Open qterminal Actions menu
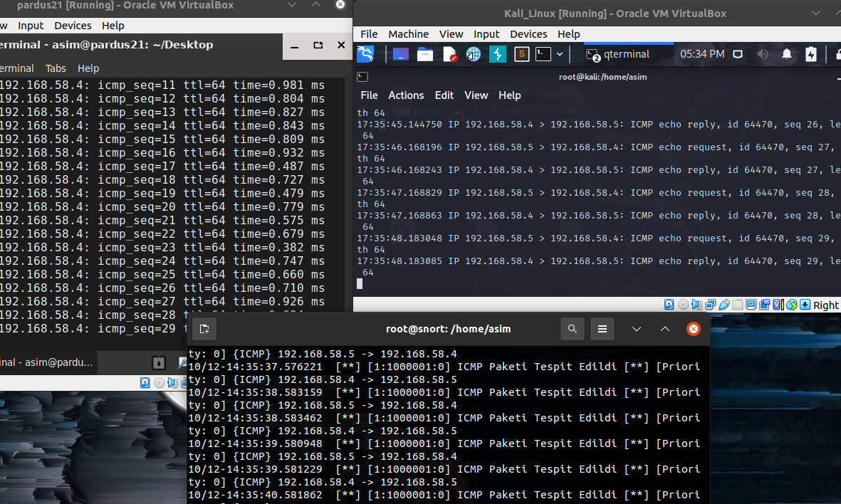 click(406, 95)
